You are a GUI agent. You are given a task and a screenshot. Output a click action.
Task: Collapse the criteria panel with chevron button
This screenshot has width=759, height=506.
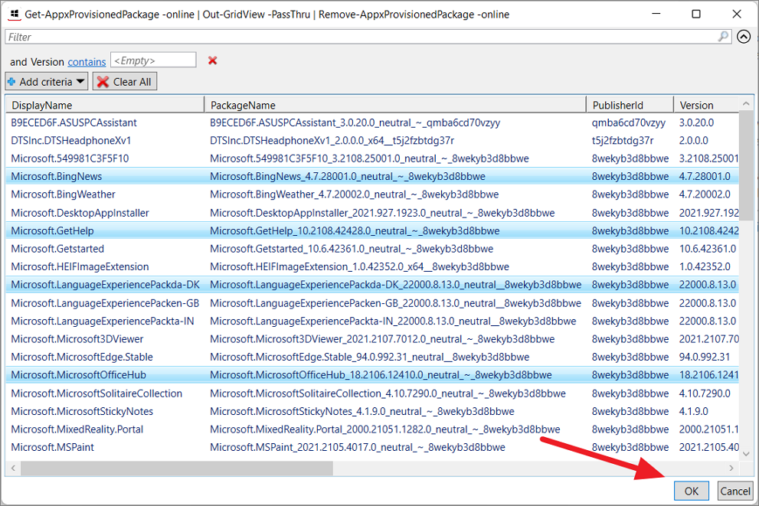point(744,36)
